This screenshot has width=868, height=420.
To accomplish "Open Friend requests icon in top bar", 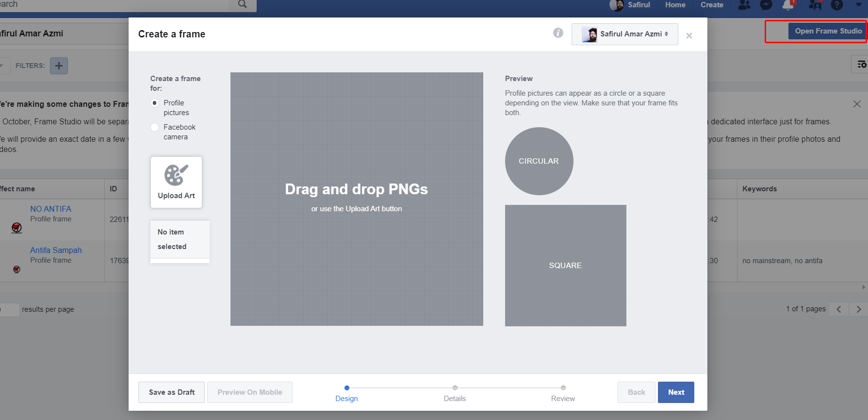I will coord(744,5).
